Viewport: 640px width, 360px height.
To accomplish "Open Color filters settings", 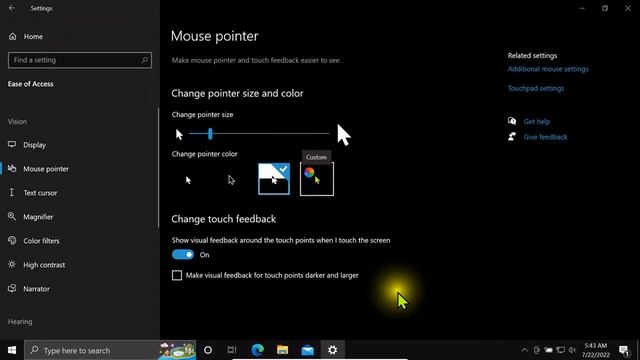I will [41, 241].
